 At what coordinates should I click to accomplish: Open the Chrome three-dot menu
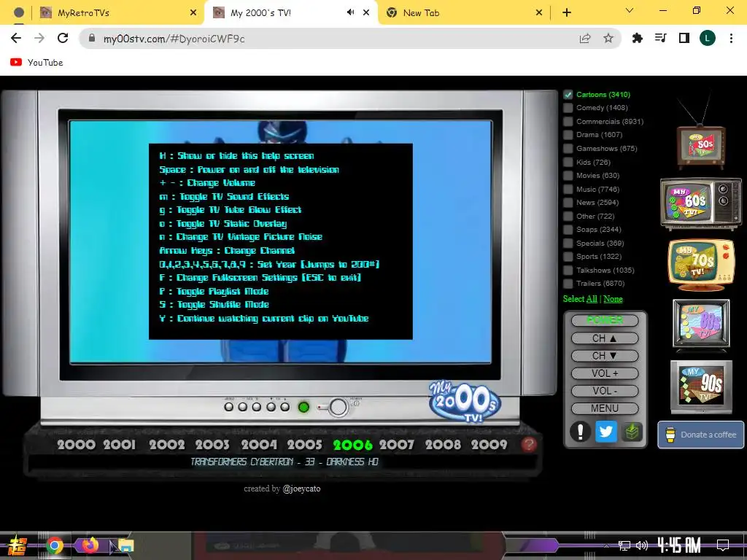pyautogui.click(x=731, y=38)
